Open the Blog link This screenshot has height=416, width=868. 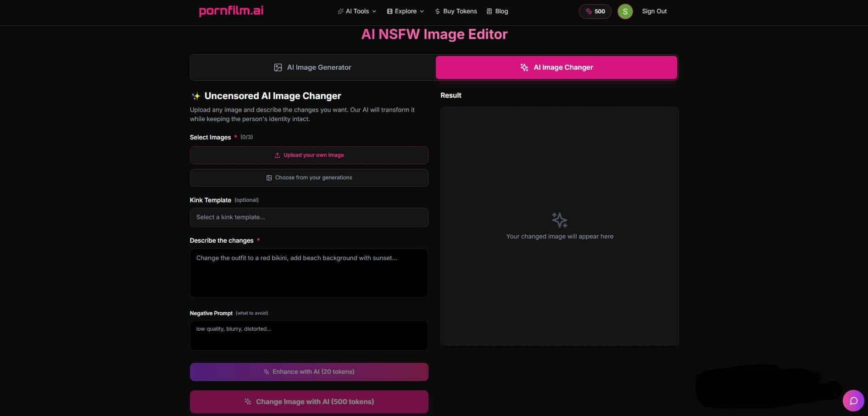[x=497, y=11]
